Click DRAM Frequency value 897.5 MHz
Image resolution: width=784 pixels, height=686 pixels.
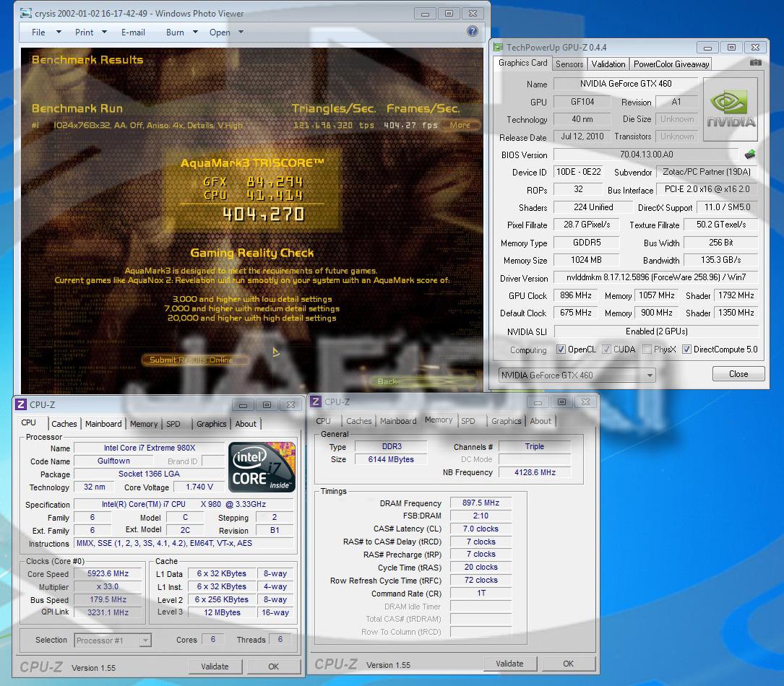click(x=481, y=503)
